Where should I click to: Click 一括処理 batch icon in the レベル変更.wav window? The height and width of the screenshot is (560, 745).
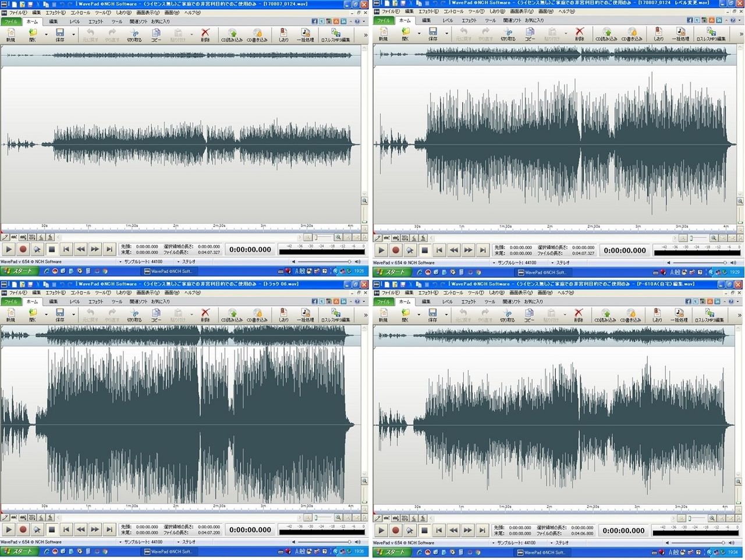[680, 34]
